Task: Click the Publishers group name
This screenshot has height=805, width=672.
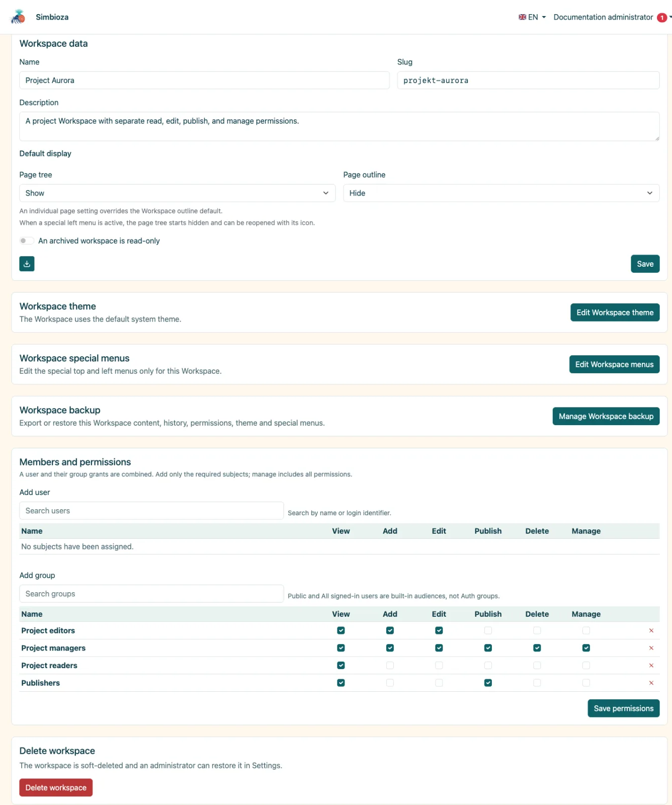Action: pos(40,683)
